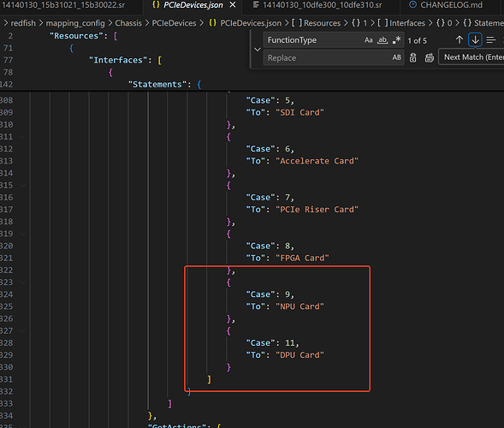This screenshot has width=504, height=428.
Task: Collapse the Replace row chevron
Action: coord(258,49)
